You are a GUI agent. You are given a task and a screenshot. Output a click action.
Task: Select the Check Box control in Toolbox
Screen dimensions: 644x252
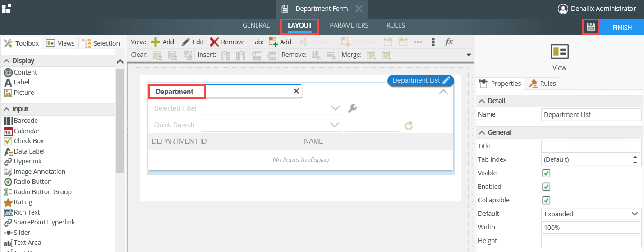23,141
